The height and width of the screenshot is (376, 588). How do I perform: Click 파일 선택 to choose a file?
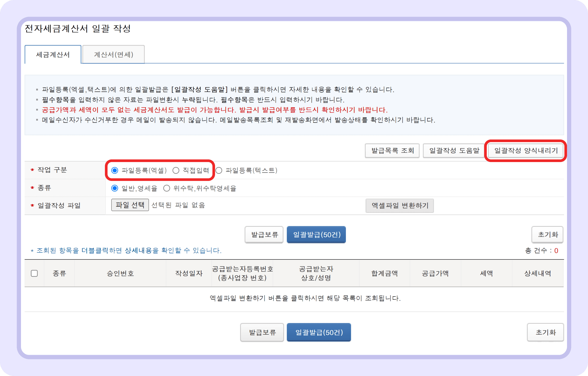coord(130,205)
